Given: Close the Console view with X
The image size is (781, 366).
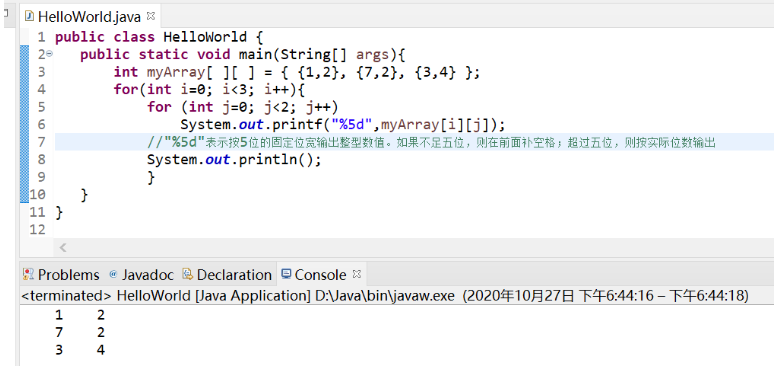Looking at the screenshot, I should tap(356, 274).
